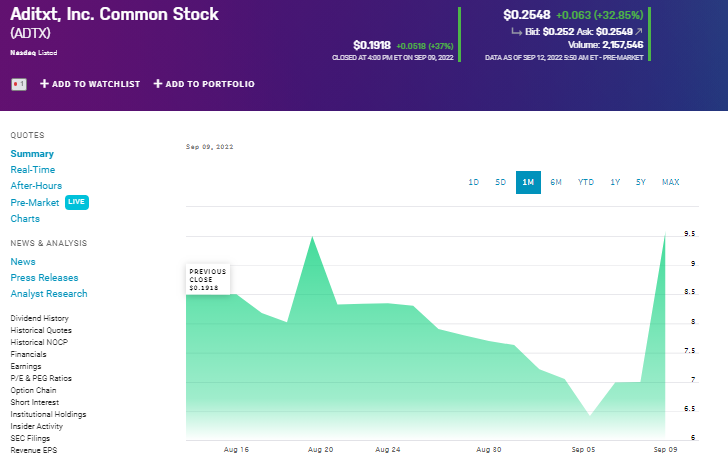Image resolution: width=728 pixels, height=470 pixels.
Task: Open the Real-Time quotes link
Action: (32, 170)
